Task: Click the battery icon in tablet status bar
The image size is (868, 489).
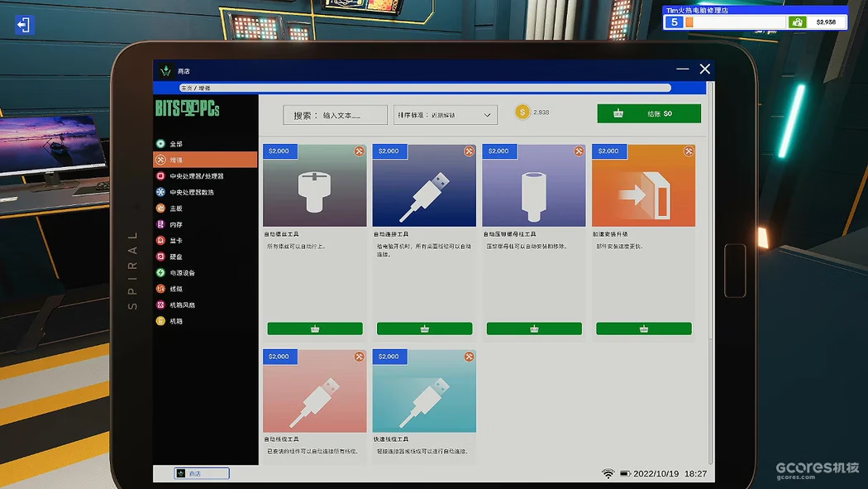Action: 626,473
